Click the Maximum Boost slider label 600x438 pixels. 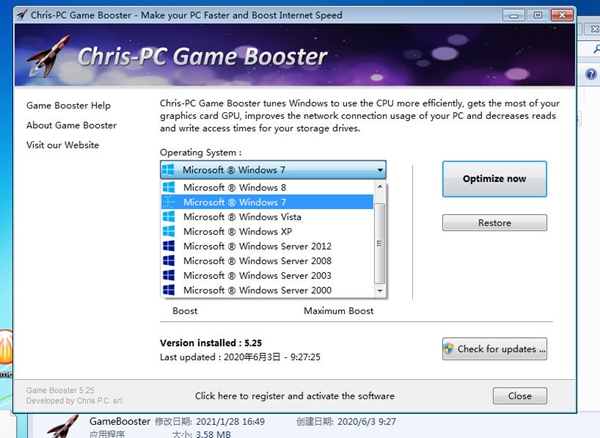tap(339, 311)
